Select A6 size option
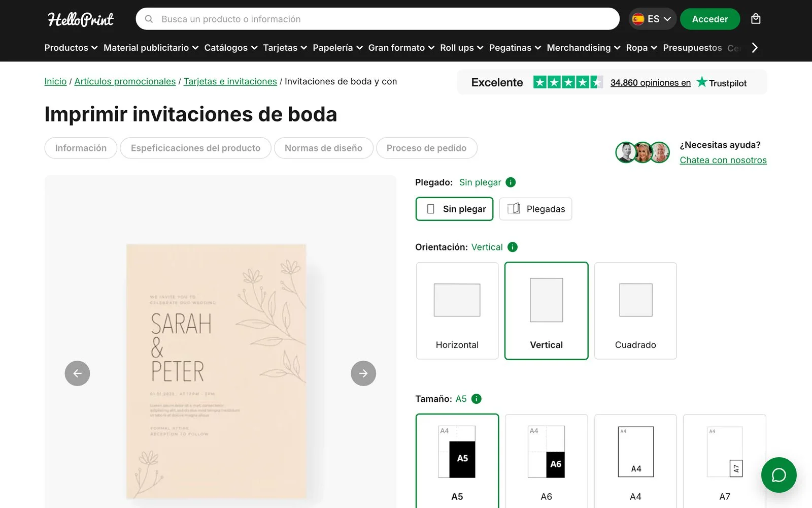The image size is (812, 508). 547,461
